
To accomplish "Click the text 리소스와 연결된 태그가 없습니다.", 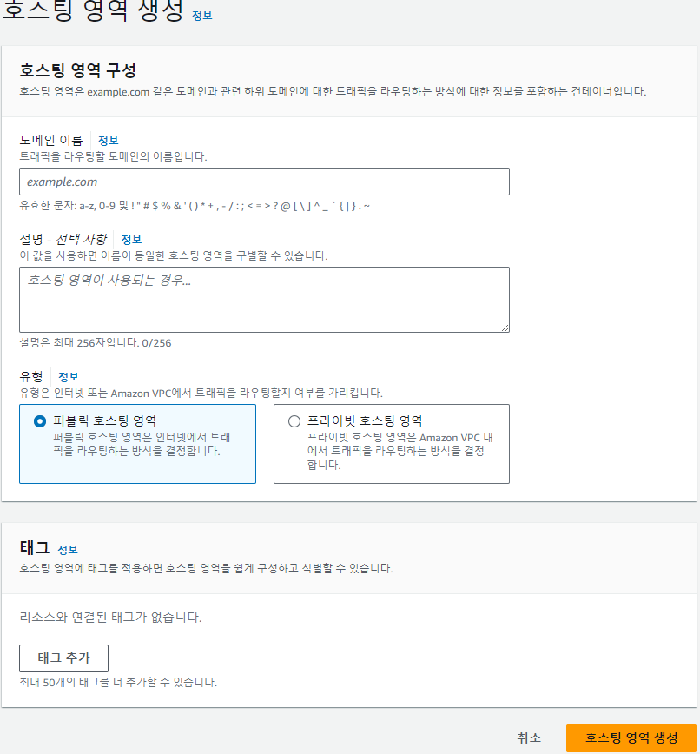I will point(110,617).
